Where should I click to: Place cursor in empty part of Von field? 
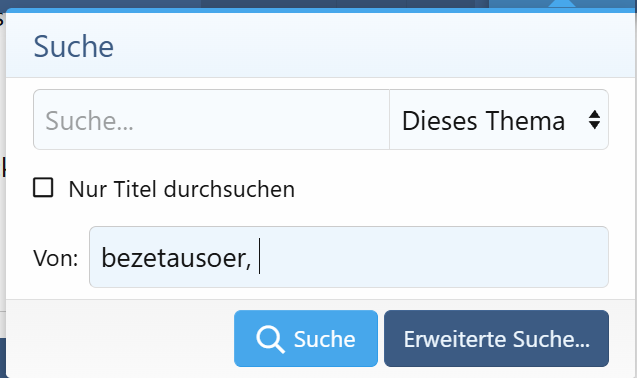click(435, 257)
